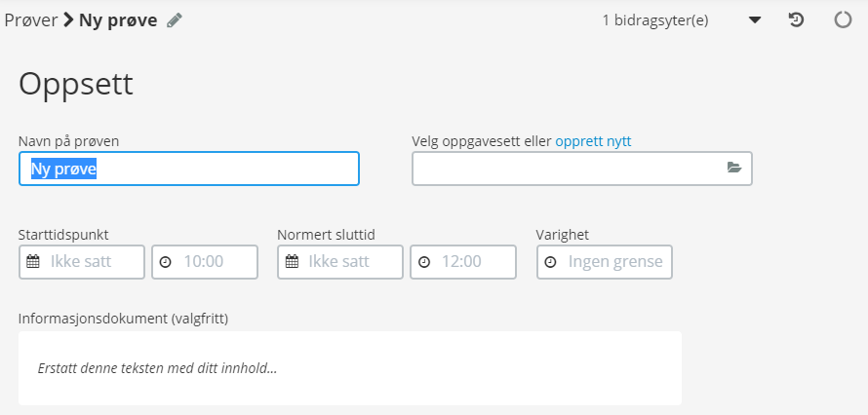Expand the bidragsyter(e) dropdown arrow

[755, 20]
